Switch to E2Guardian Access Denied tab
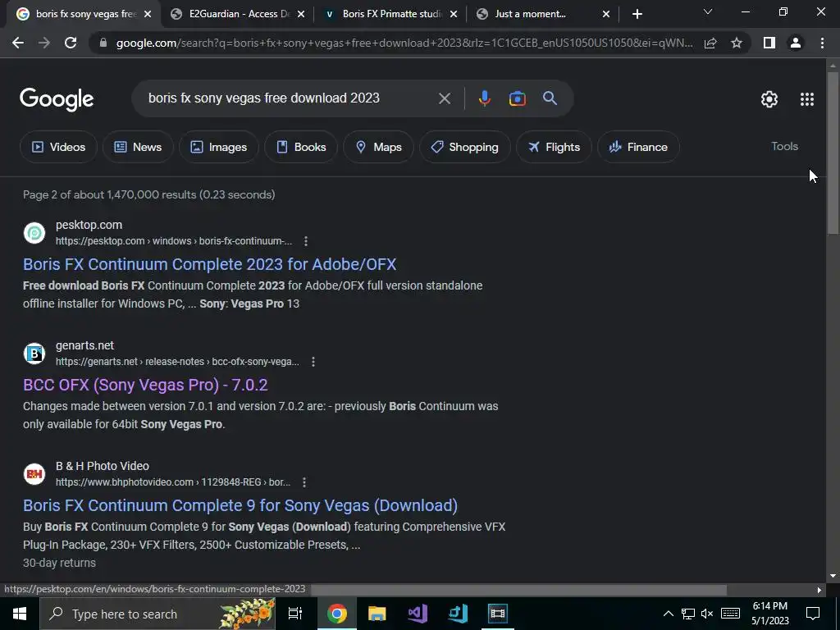This screenshot has height=630, width=840. (239, 15)
